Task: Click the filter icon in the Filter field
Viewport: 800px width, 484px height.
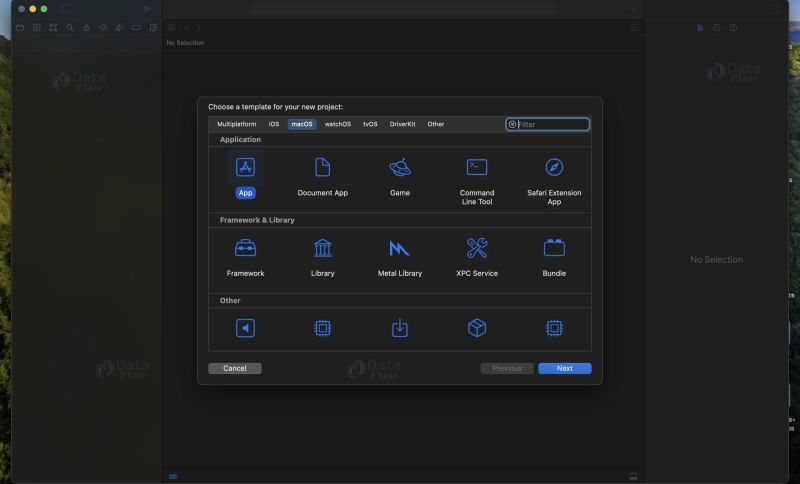Action: point(512,124)
